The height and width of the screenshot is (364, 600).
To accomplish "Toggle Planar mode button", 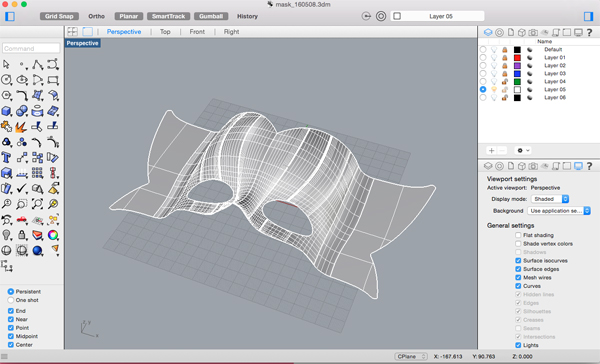I will tap(129, 16).
